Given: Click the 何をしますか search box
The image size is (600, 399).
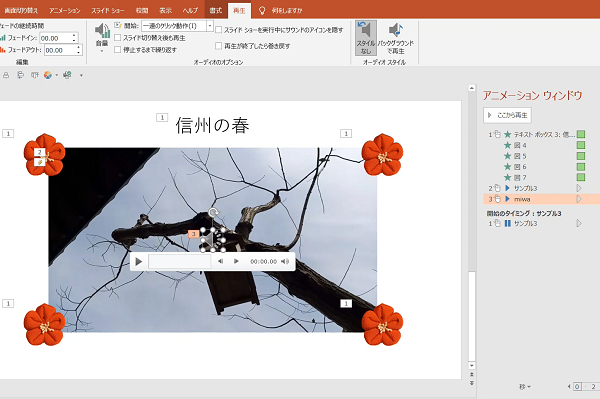Looking at the screenshot, I should pyautogui.click(x=287, y=10).
